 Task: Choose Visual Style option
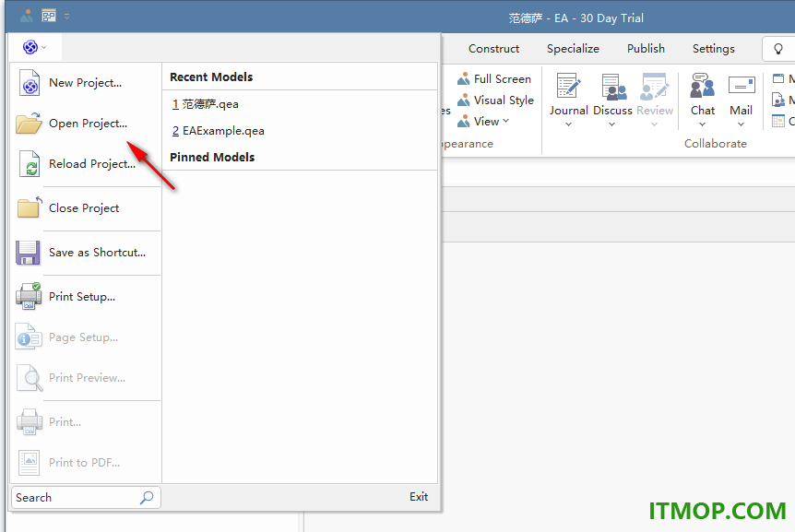(495, 100)
